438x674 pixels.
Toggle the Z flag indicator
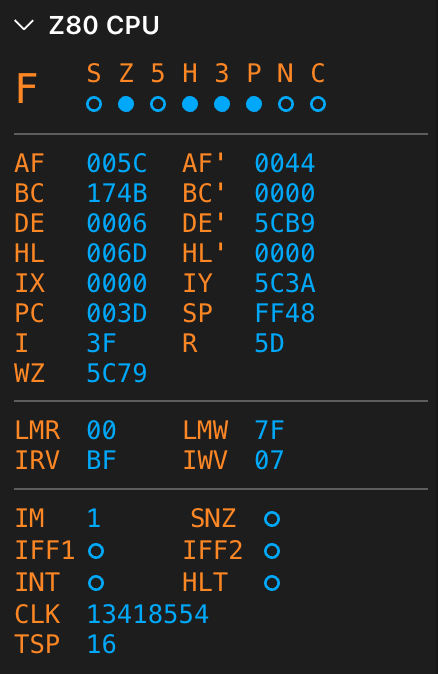click(126, 104)
